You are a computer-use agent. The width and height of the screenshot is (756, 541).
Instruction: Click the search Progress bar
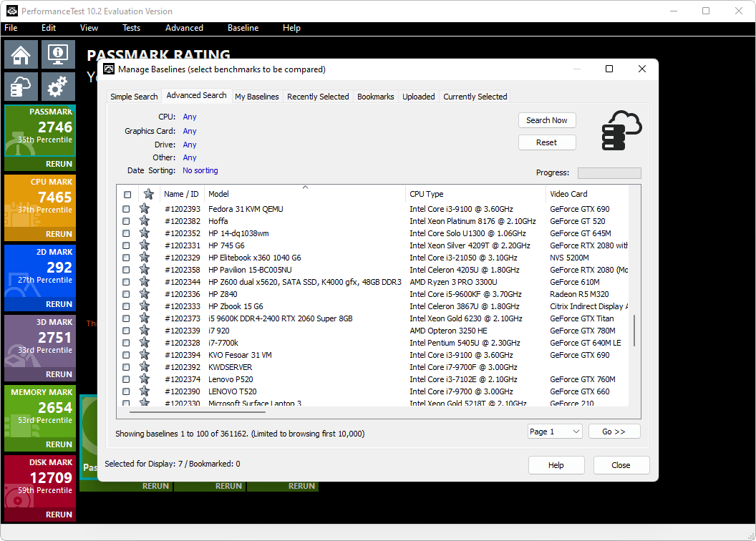pyautogui.click(x=609, y=173)
